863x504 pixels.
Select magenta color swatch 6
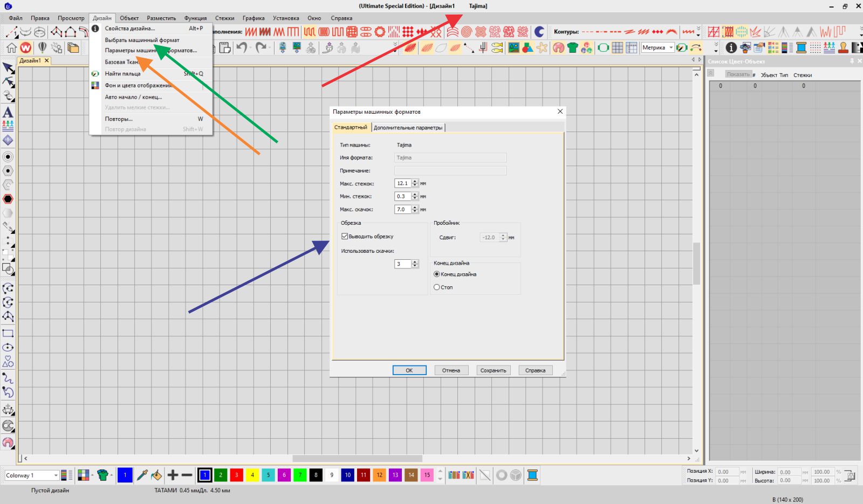(x=284, y=475)
